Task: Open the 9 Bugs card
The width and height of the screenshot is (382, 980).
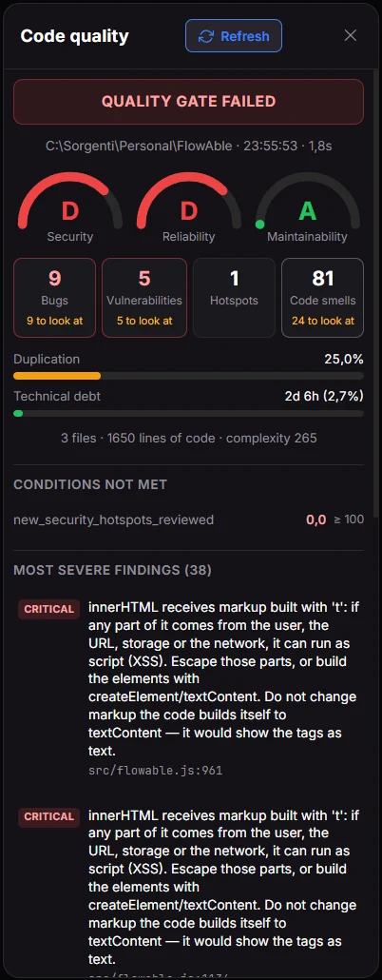Action: tap(54, 298)
